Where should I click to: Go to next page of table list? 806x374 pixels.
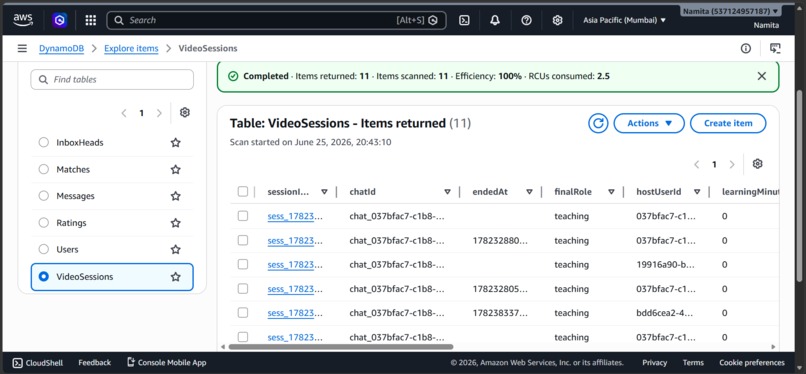pyautogui.click(x=159, y=113)
